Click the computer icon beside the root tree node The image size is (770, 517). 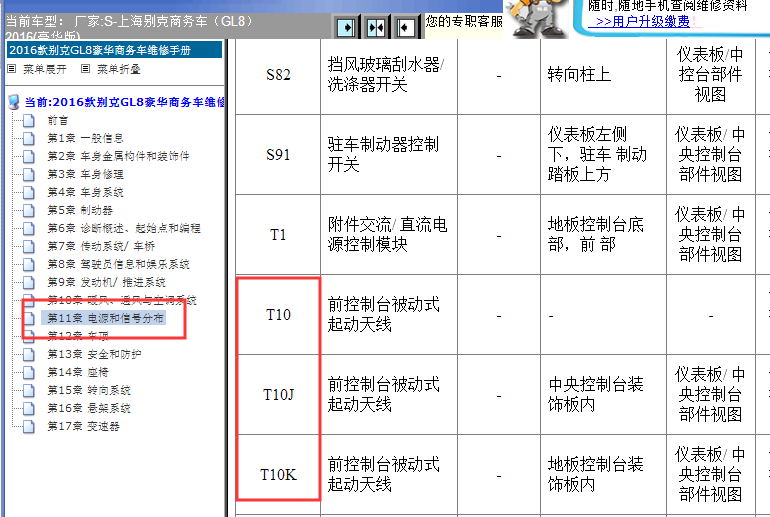click(x=14, y=102)
